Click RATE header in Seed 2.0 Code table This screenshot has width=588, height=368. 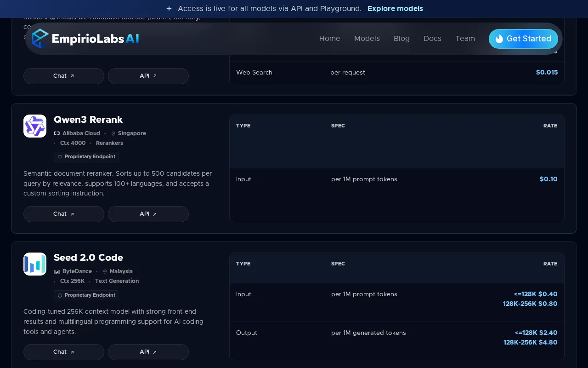(x=550, y=264)
